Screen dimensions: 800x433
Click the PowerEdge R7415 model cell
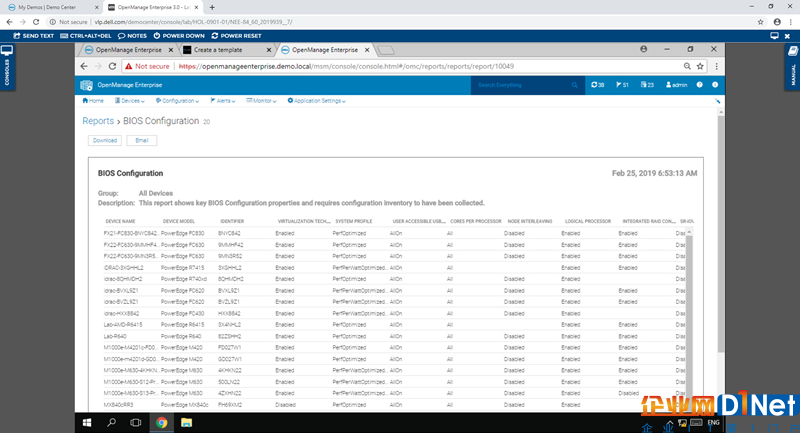[x=183, y=268]
